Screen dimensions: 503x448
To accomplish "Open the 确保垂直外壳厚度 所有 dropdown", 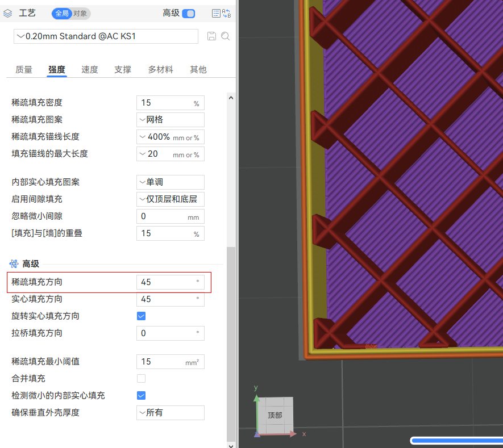I will (171, 413).
